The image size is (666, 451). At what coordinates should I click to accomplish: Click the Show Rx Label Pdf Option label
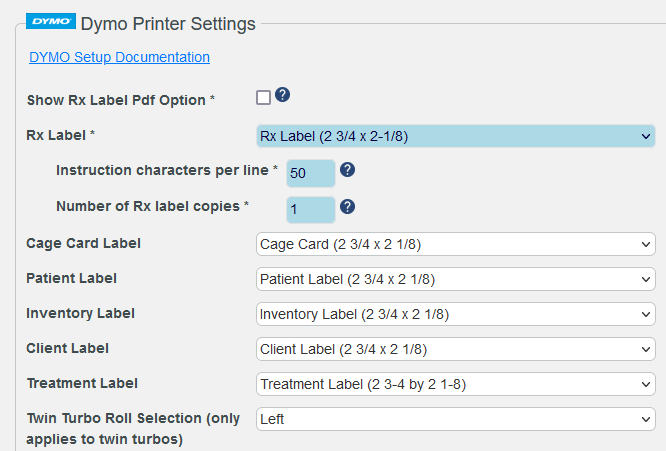tap(120, 100)
